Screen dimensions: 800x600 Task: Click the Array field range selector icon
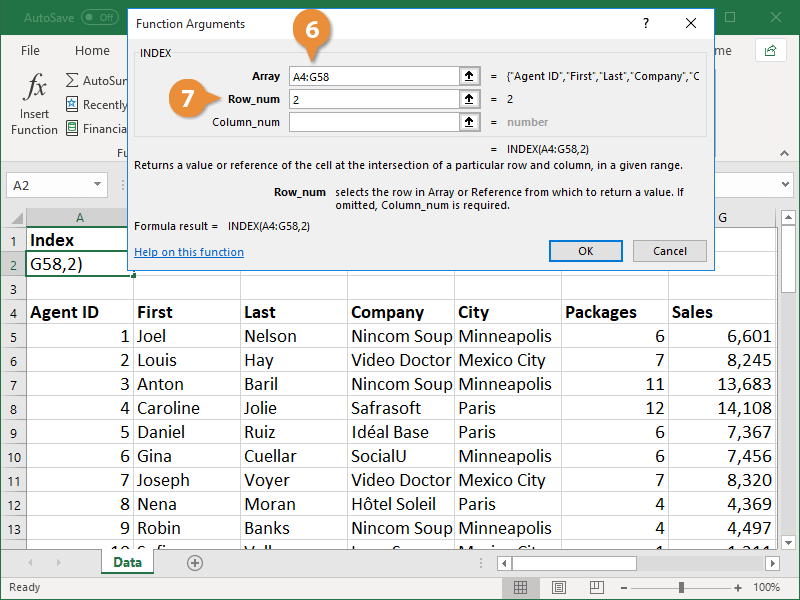(x=469, y=75)
